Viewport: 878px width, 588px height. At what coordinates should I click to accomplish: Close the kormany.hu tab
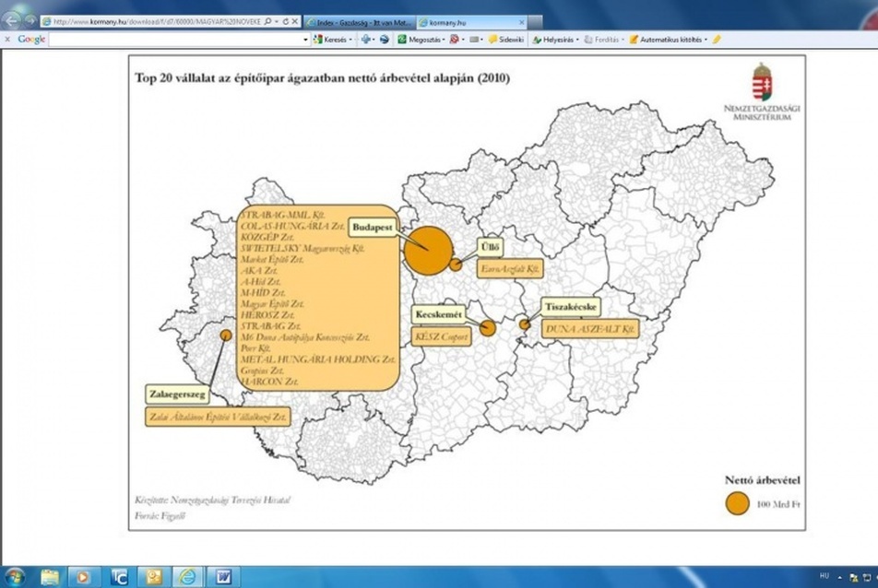click(x=521, y=22)
